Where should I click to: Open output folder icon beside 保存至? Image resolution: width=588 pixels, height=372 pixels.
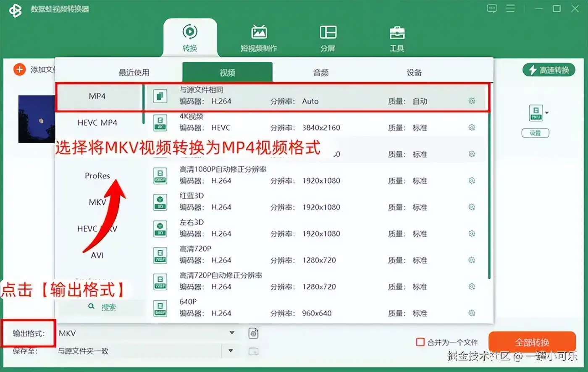tap(253, 351)
